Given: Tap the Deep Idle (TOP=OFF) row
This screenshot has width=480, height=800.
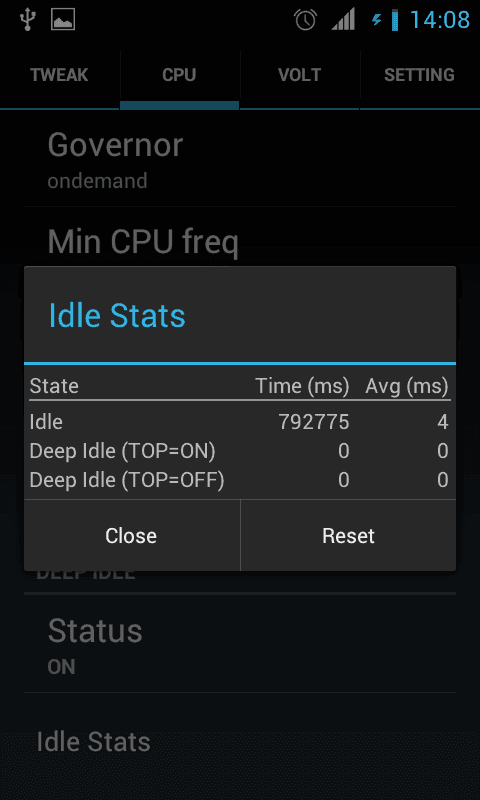Looking at the screenshot, I should point(239,480).
